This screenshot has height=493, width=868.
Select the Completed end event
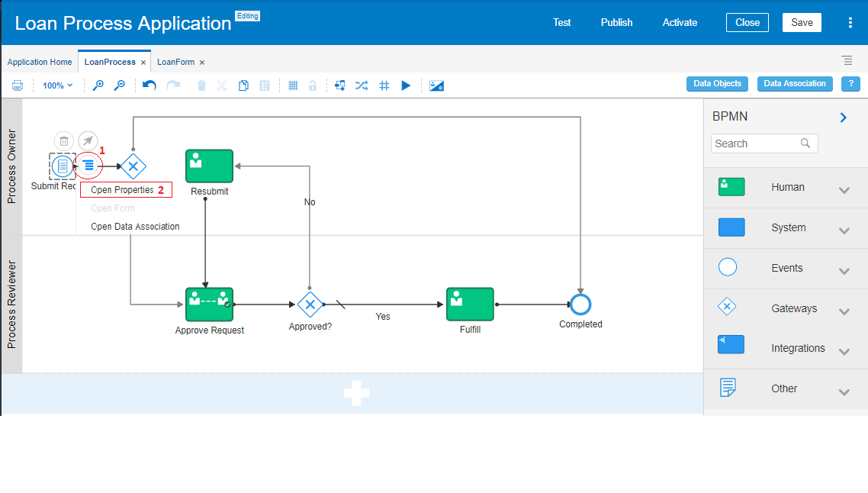[580, 304]
